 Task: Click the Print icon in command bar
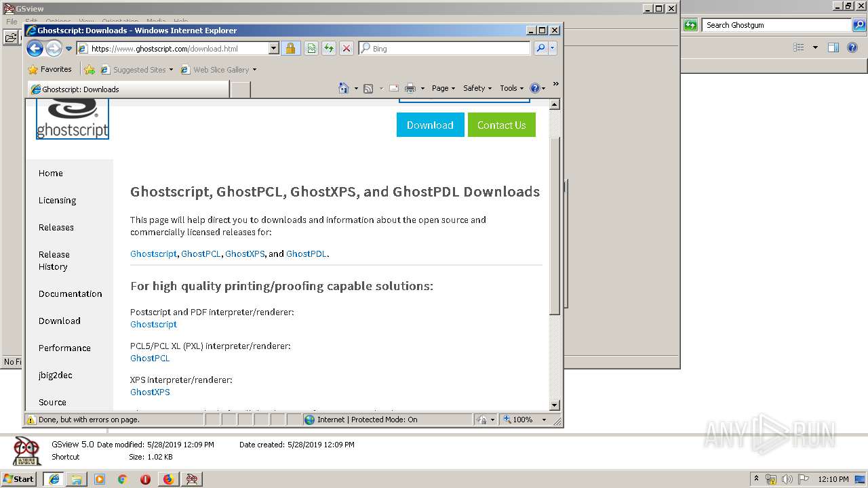[x=410, y=88]
